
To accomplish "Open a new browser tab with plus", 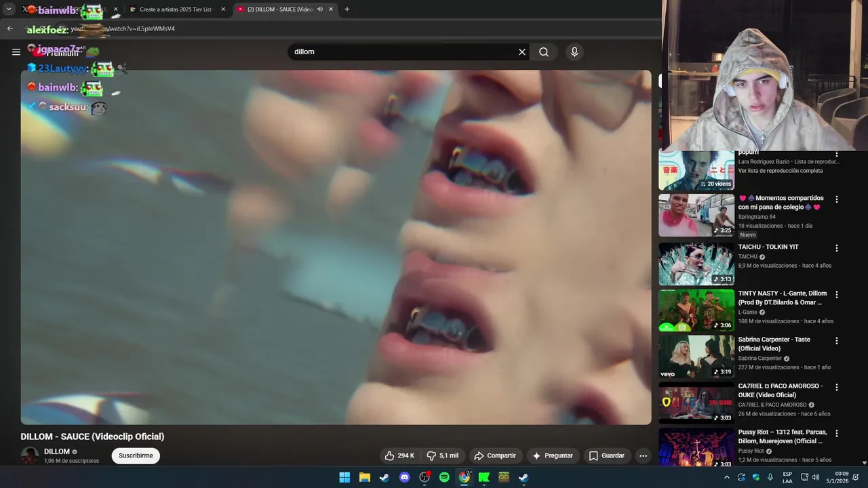I will (x=347, y=9).
